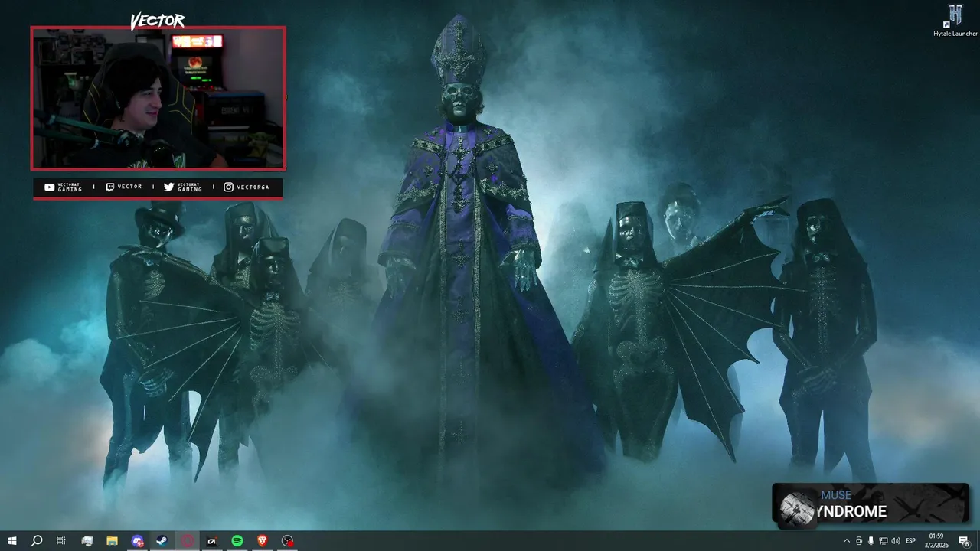Viewport: 980px width, 551px height.
Task: Open the pink circular app in the taskbar
Action: [x=188, y=541]
